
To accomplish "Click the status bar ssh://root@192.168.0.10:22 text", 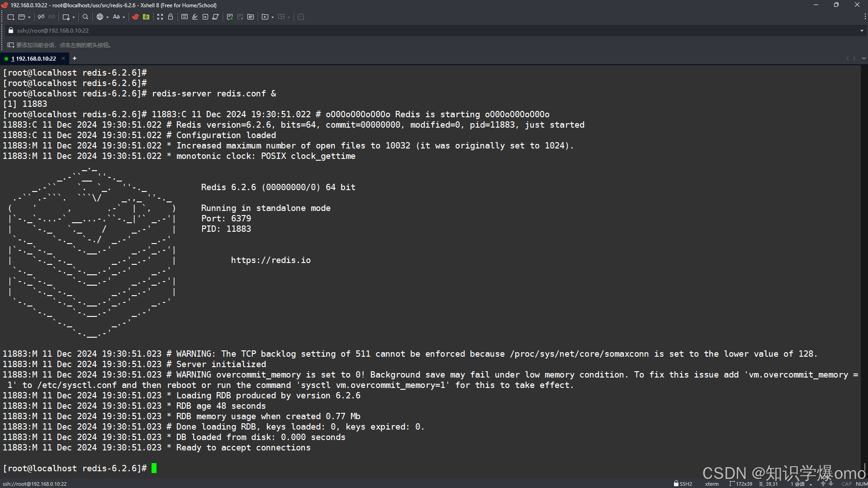I will click(x=34, y=484).
